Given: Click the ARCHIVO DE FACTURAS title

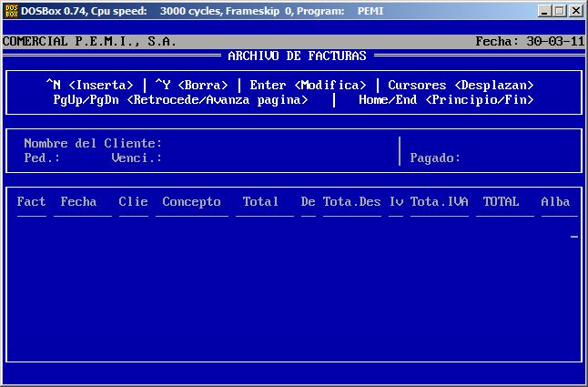Looking at the screenshot, I should [297, 56].
